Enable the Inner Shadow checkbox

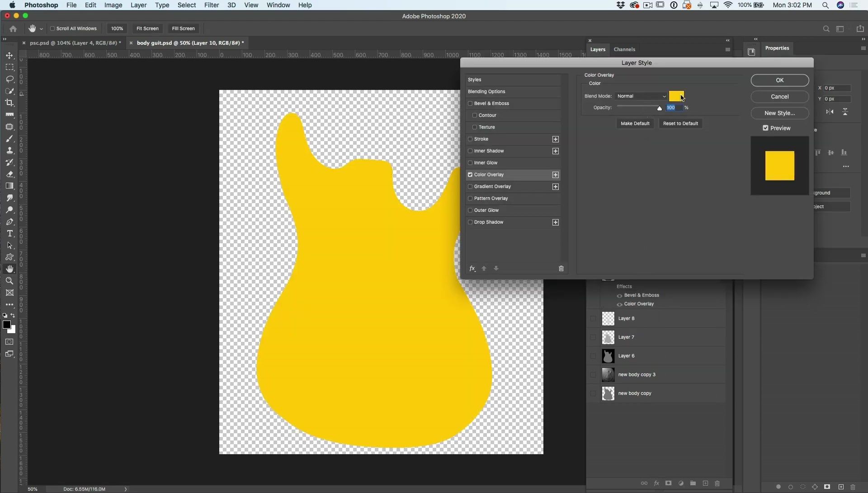click(x=470, y=151)
